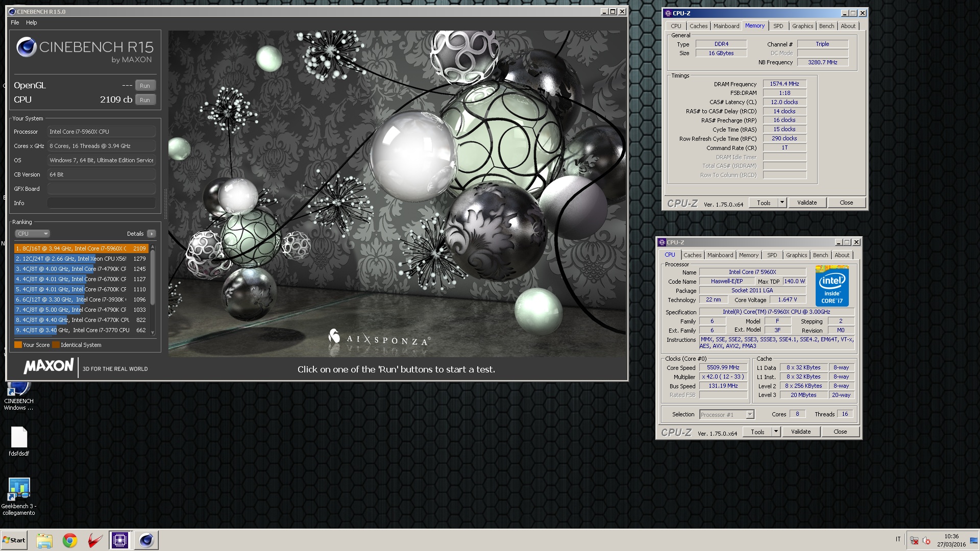Open Windows Explorer from the taskbar

pos(44,540)
